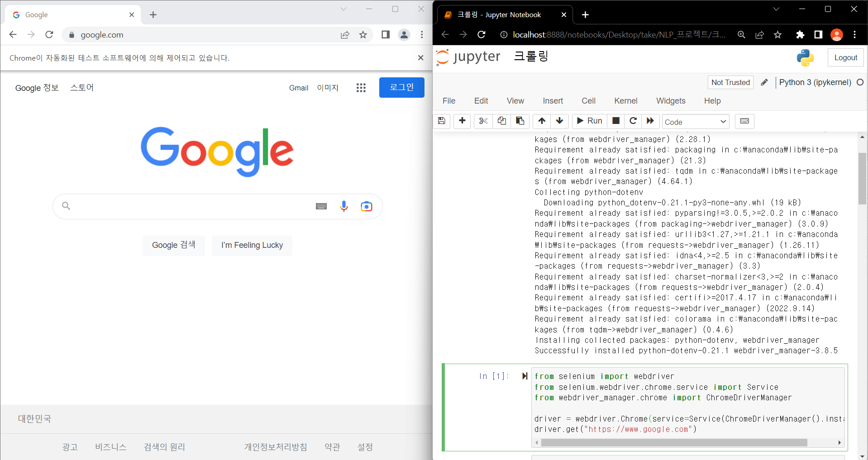The height and width of the screenshot is (460, 868).
Task: Move the cell up with the arrow icon
Action: (542, 121)
